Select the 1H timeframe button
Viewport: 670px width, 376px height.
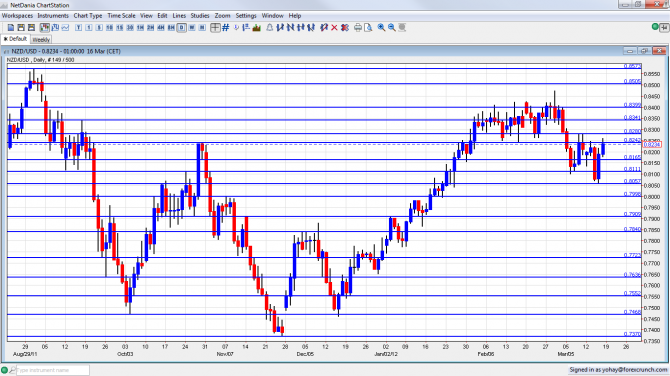click(x=140, y=27)
